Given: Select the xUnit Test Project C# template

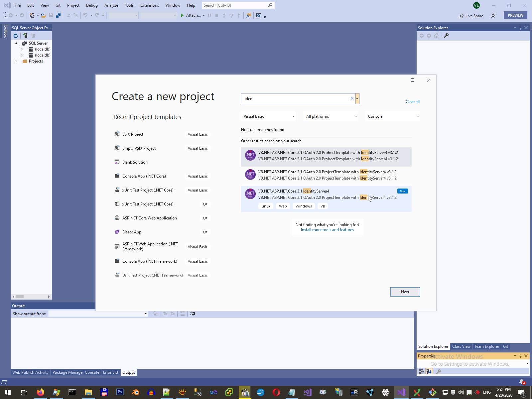Looking at the screenshot, I should coord(162,204).
